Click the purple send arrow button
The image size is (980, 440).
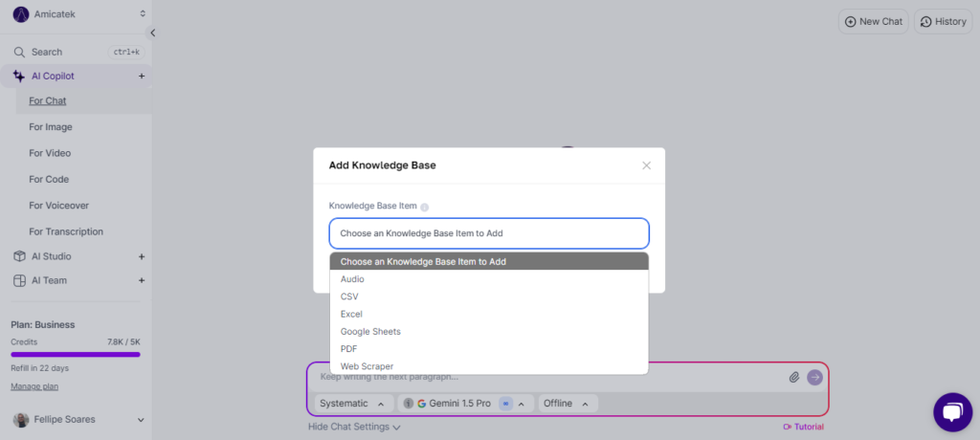[x=815, y=377]
